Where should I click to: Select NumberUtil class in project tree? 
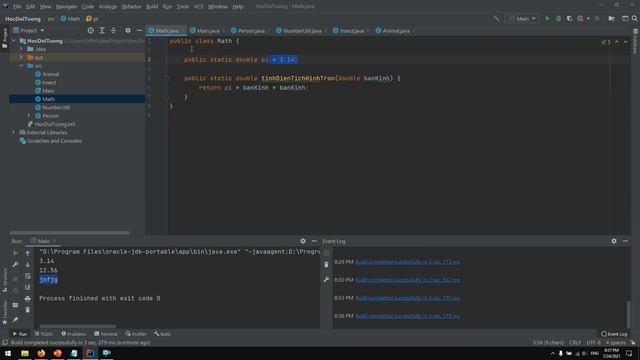(x=56, y=107)
